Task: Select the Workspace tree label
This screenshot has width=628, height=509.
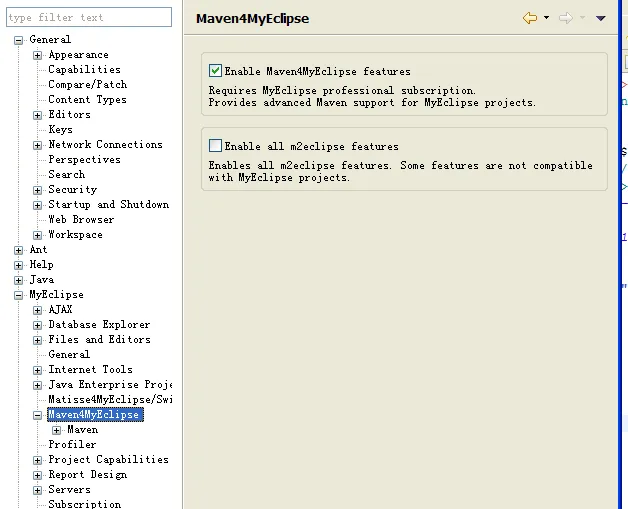Action: click(x=75, y=234)
